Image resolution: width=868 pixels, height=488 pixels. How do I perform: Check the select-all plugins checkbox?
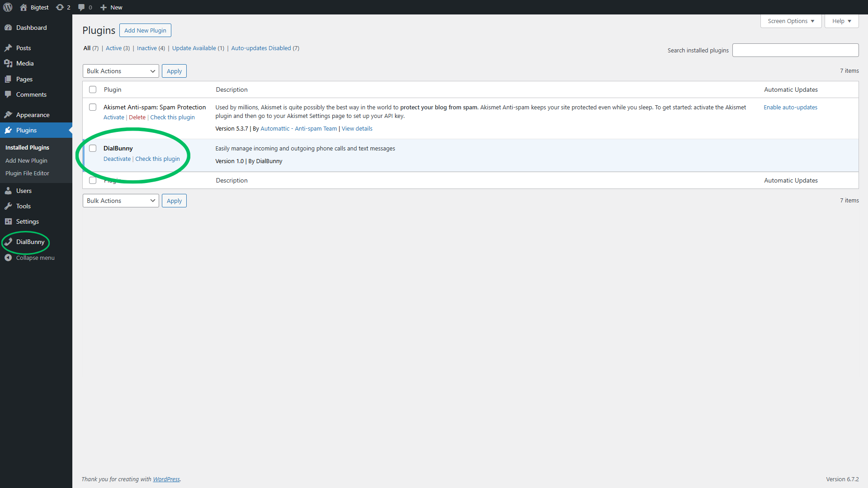click(x=93, y=89)
